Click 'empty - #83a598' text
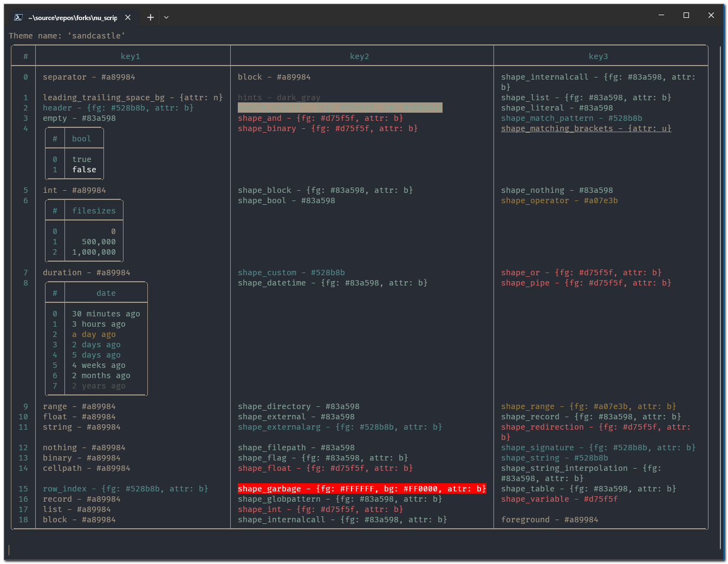The image size is (728, 564). 80,118
